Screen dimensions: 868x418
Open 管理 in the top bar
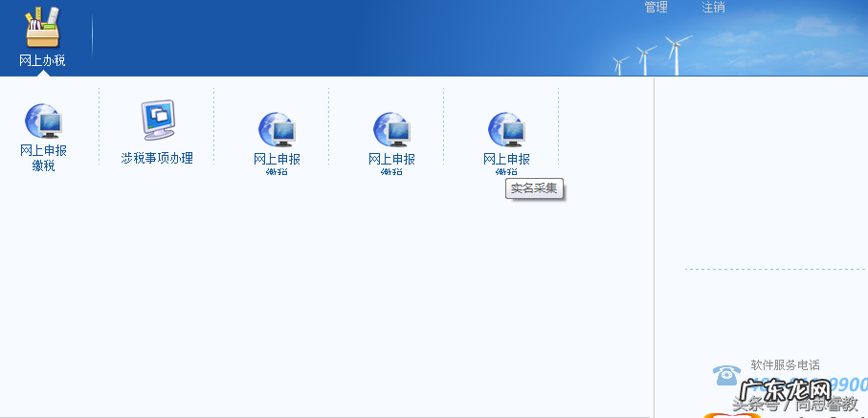tap(656, 8)
